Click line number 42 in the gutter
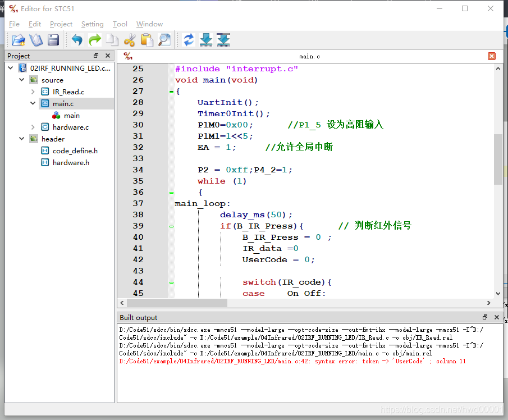Screen dimensions: 508x420 [x=138, y=259]
